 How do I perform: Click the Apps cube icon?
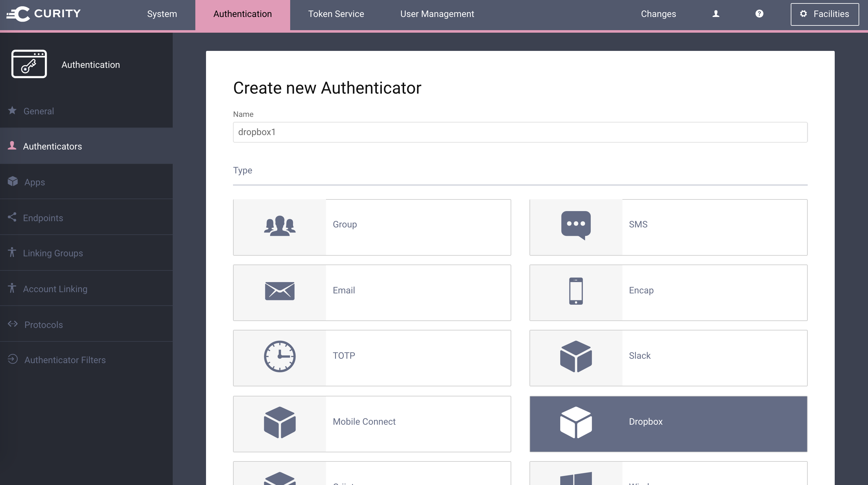pyautogui.click(x=13, y=181)
